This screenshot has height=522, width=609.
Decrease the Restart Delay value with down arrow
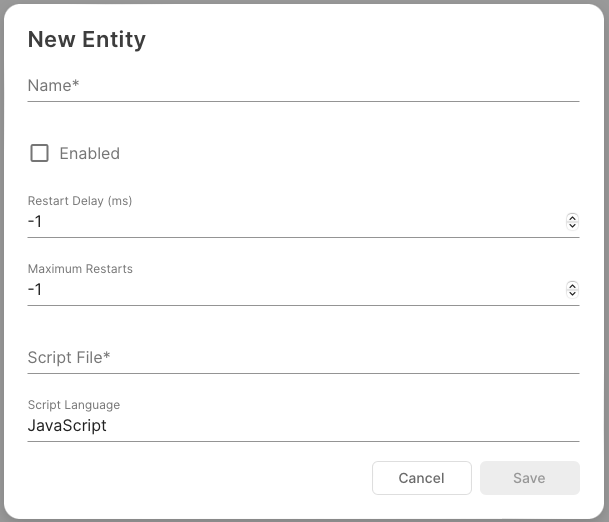(572, 226)
